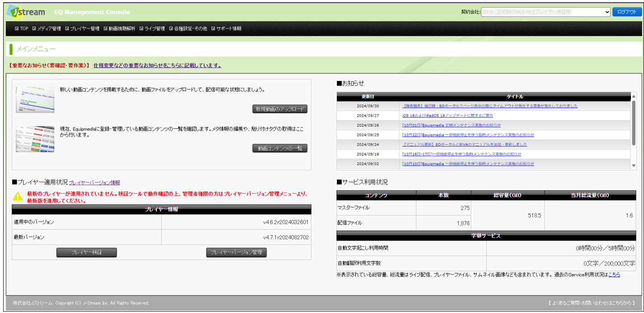Click the monthly traffic value 1.6

pos(629,216)
